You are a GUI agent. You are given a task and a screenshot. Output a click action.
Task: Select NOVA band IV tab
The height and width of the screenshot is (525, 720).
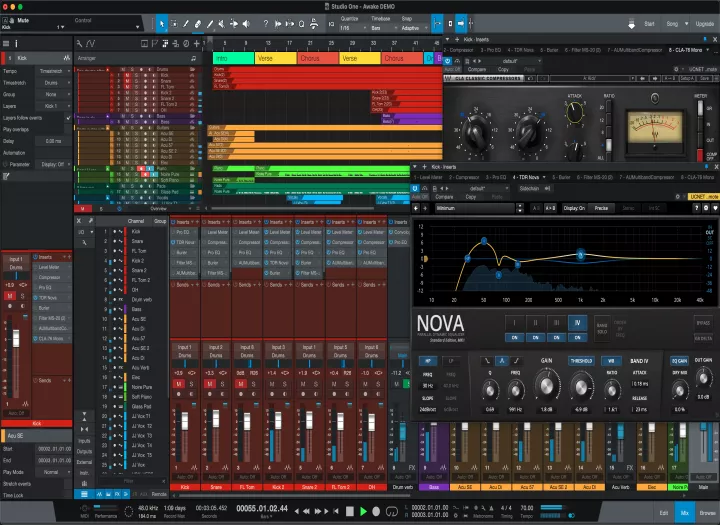(x=577, y=323)
